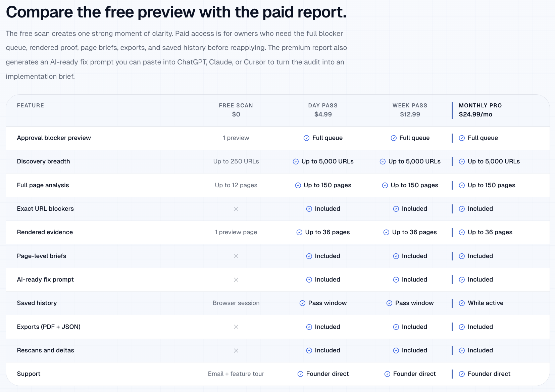This screenshot has height=392, width=555.
Task: Click the Full queue check icon under Day Pass
Action: (306, 138)
